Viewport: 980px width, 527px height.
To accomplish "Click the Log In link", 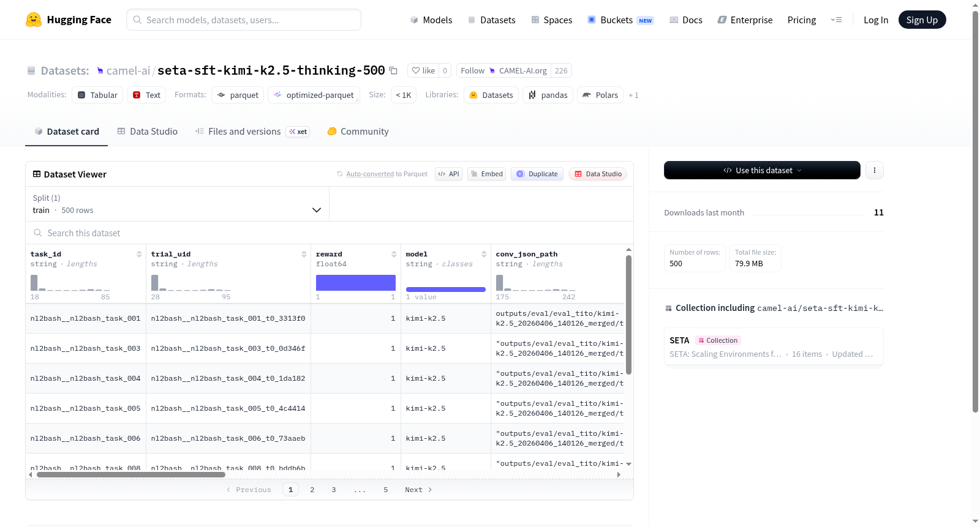I will pyautogui.click(x=876, y=20).
